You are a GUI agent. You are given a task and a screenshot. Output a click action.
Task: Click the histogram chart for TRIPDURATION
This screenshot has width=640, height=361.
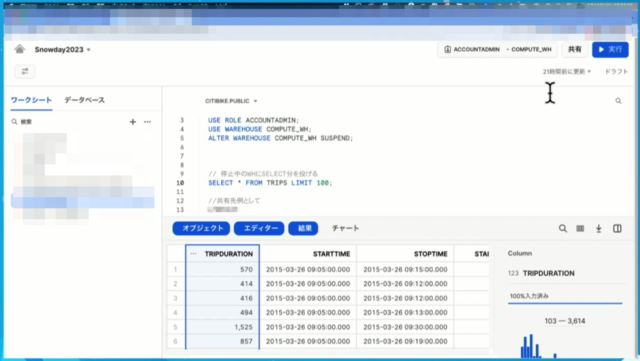coord(538,346)
